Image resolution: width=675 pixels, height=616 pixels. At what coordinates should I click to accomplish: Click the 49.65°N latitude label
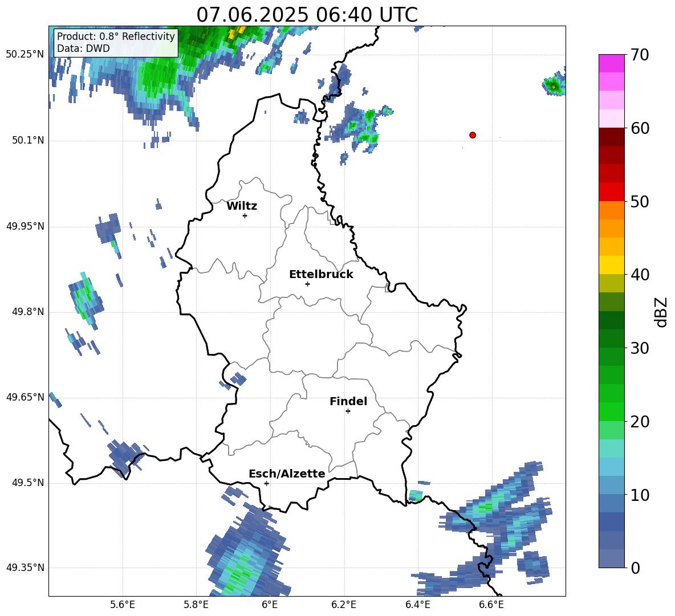25,397
